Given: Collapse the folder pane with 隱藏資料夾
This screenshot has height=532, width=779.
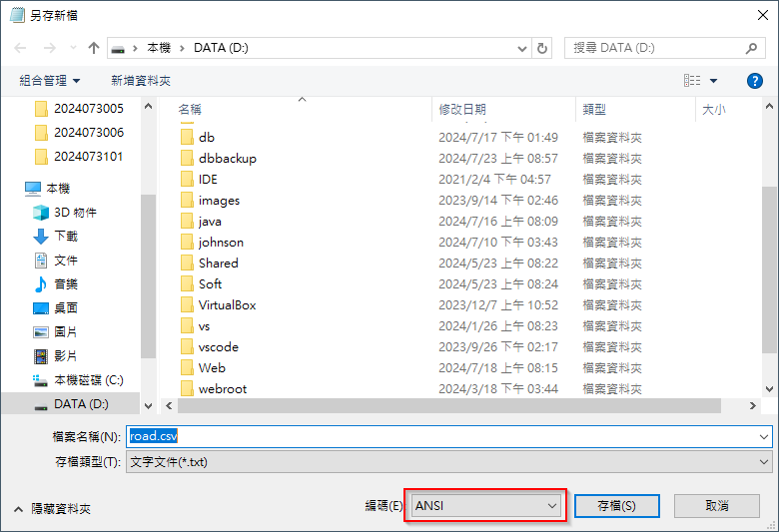Looking at the screenshot, I should click(53, 509).
